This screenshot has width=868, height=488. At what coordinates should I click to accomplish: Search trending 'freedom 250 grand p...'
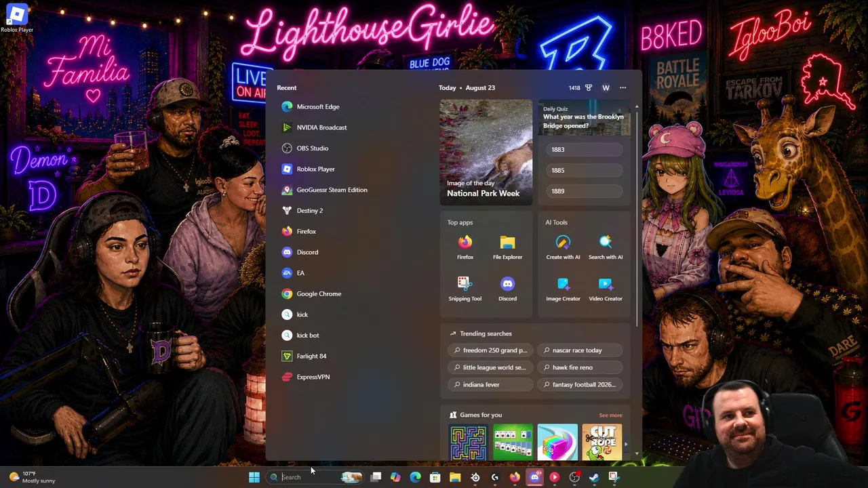pyautogui.click(x=490, y=350)
